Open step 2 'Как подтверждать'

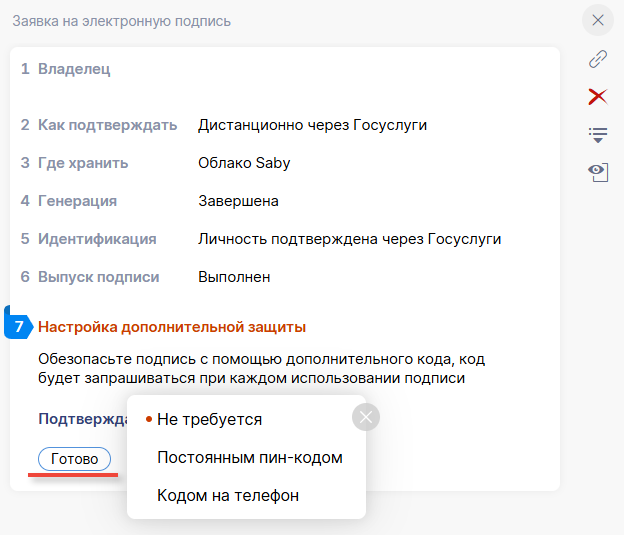click(107, 125)
